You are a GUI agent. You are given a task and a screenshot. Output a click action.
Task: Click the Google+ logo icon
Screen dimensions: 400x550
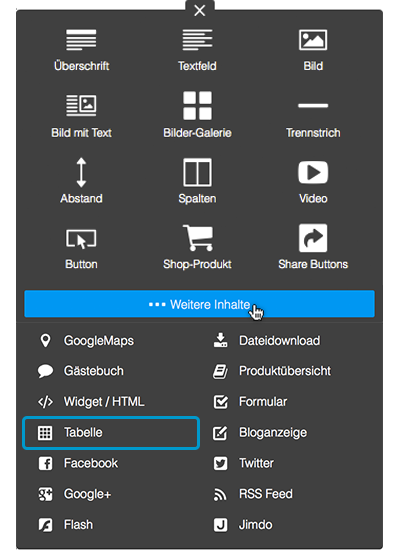click(45, 494)
